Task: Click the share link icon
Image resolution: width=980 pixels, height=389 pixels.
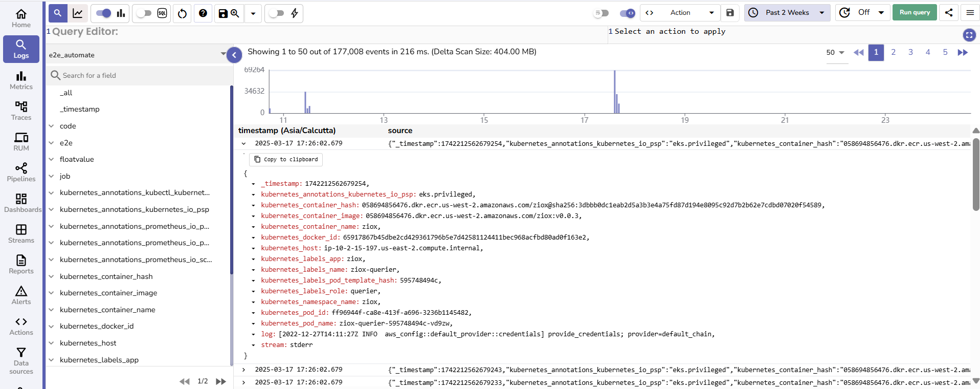Action: point(949,13)
